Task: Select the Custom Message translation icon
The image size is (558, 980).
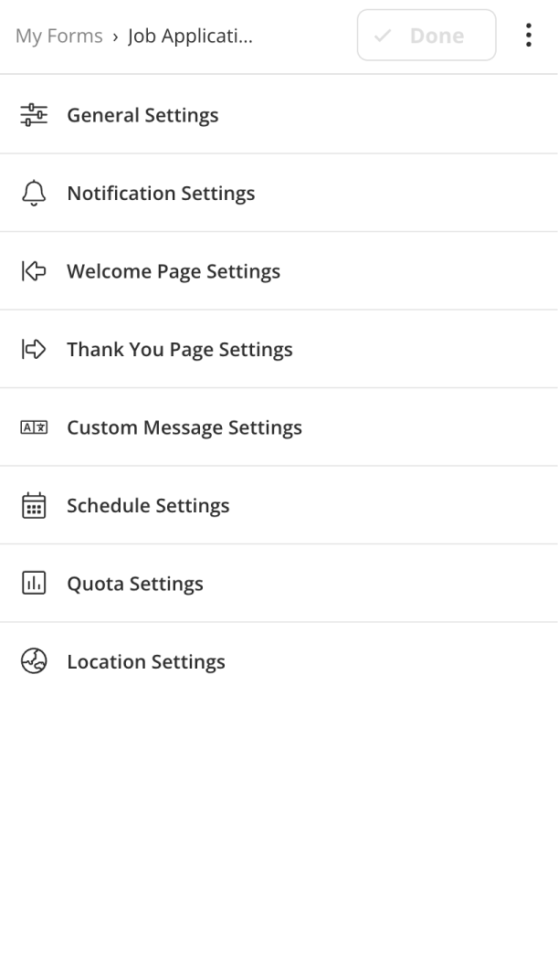Action: pyautogui.click(x=33, y=427)
